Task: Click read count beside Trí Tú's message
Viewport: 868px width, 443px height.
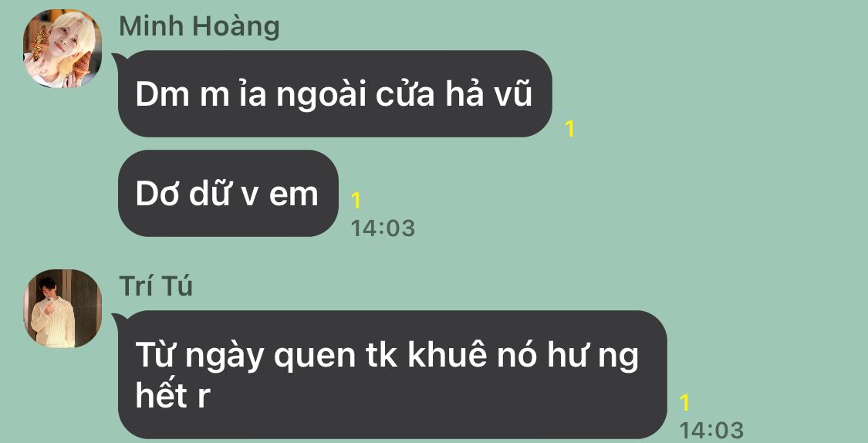Action: pyautogui.click(x=685, y=403)
